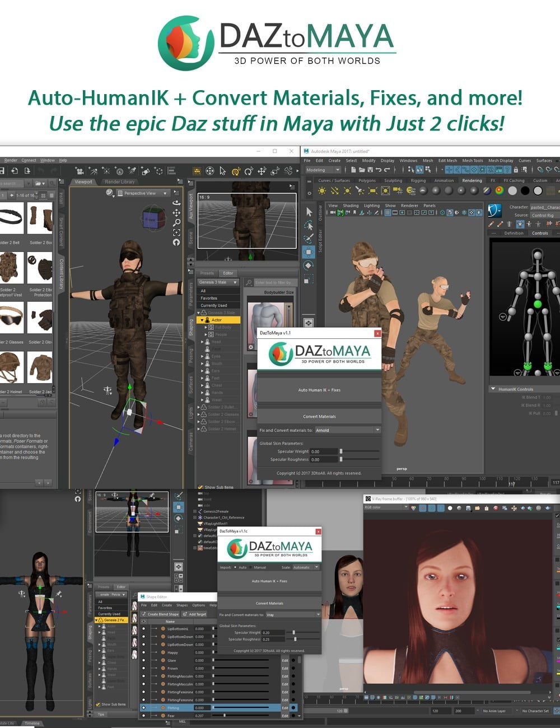Toggle visibility dot for LipBottomInL blend shape
Screen dimensions: 560x728
coord(143,629)
